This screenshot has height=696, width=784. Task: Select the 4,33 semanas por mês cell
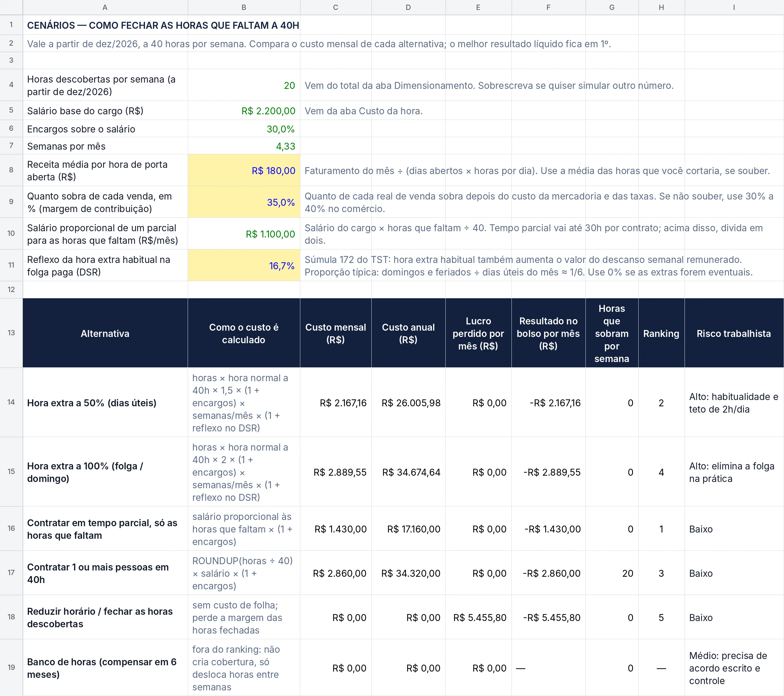(x=244, y=146)
